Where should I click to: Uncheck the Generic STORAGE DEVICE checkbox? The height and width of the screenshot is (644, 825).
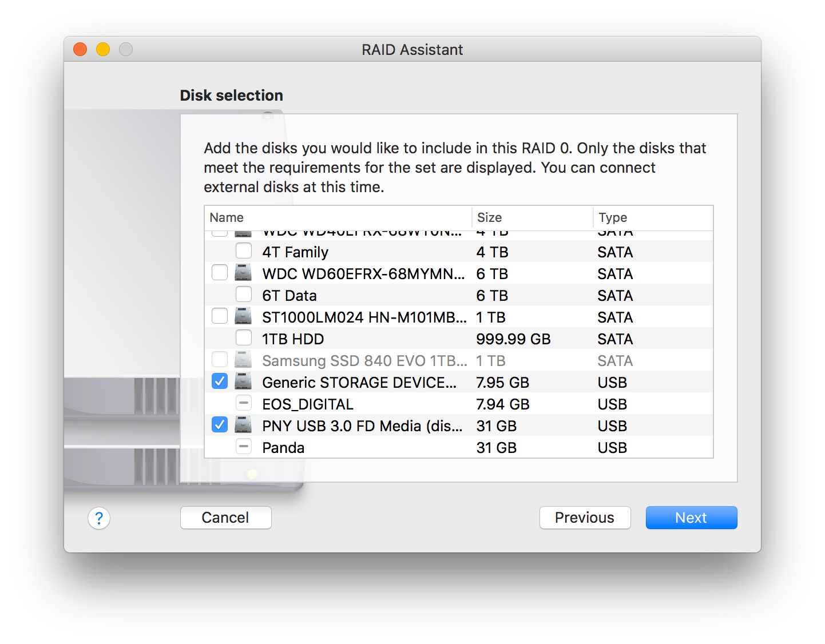(x=220, y=381)
